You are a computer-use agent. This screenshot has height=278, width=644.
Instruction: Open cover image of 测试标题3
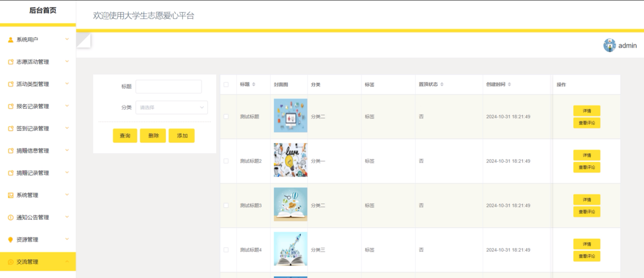coord(290,204)
